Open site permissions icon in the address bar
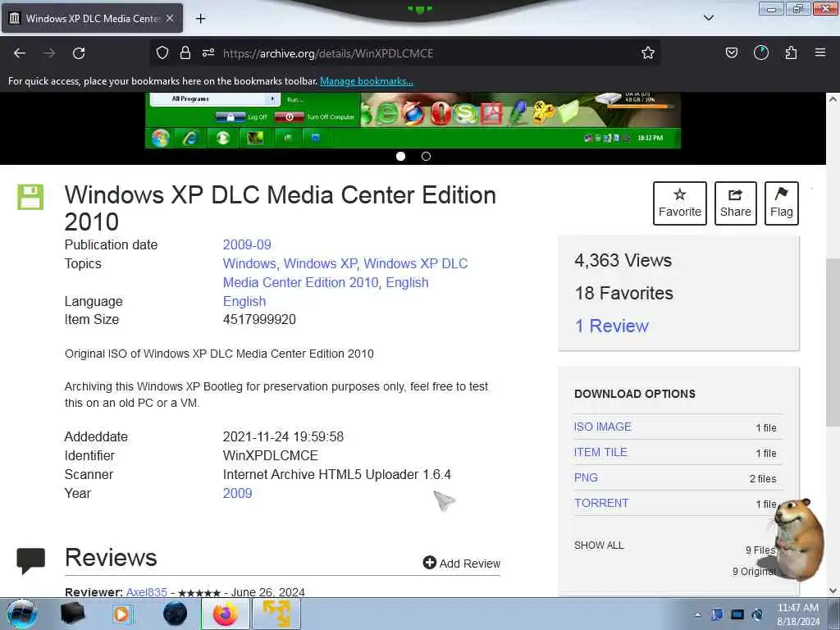The image size is (840, 630). point(208,53)
